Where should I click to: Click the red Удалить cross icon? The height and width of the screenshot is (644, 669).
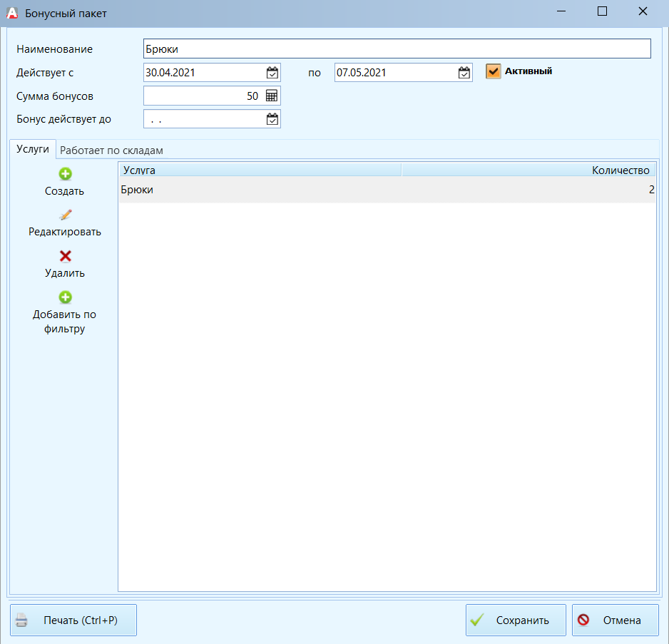[x=66, y=256]
